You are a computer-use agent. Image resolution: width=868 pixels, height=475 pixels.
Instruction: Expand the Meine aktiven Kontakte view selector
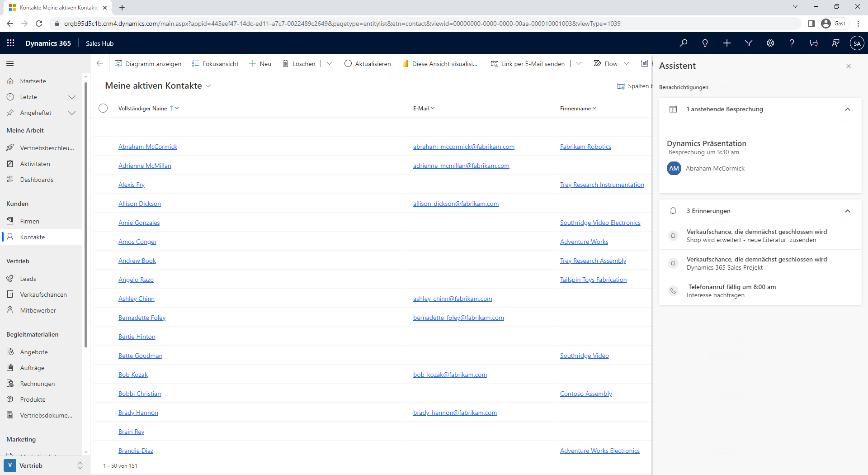tap(208, 86)
